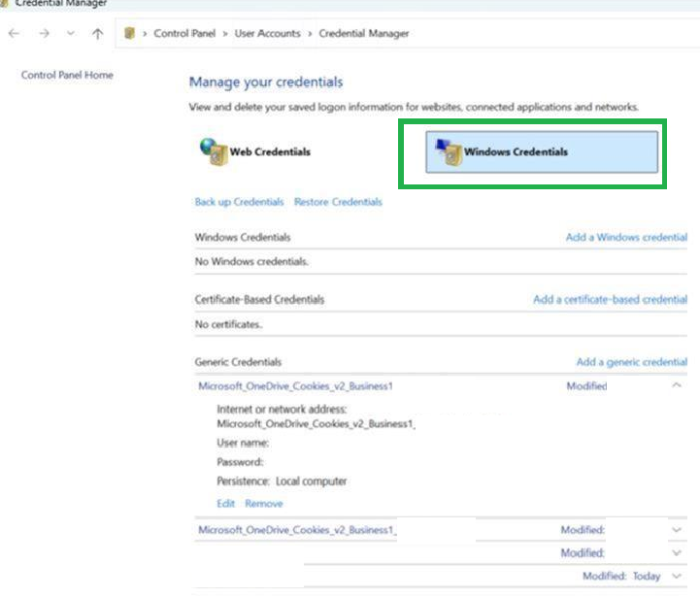Expand the unnamed entry below the second OneDrive row

677,552
